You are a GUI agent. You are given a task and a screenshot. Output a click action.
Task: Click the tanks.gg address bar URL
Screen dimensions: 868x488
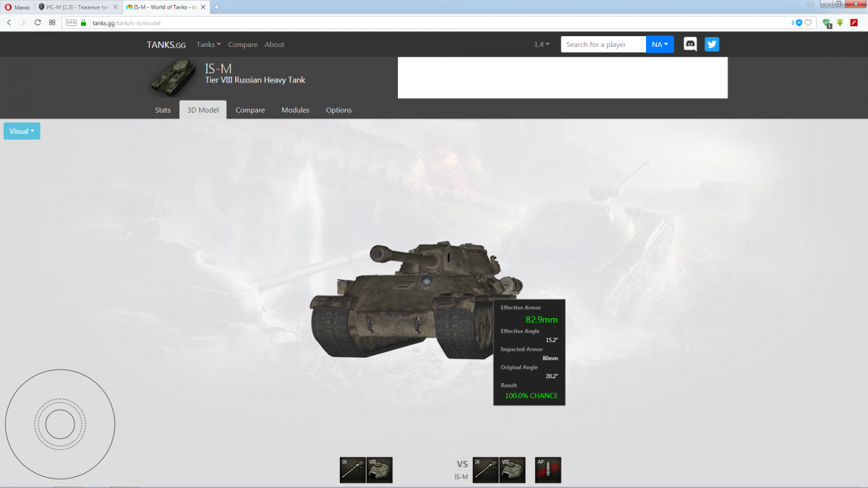(x=127, y=22)
